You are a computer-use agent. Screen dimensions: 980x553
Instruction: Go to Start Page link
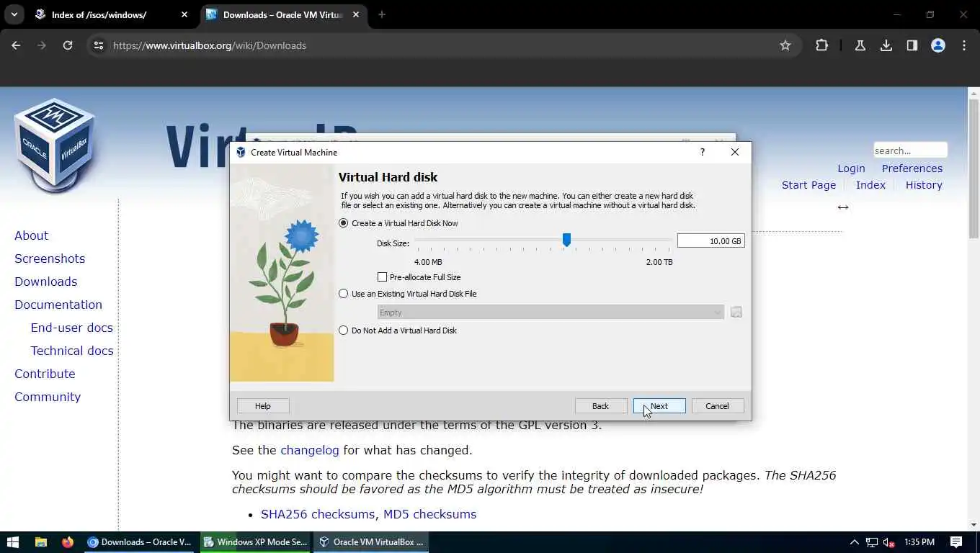(x=808, y=185)
